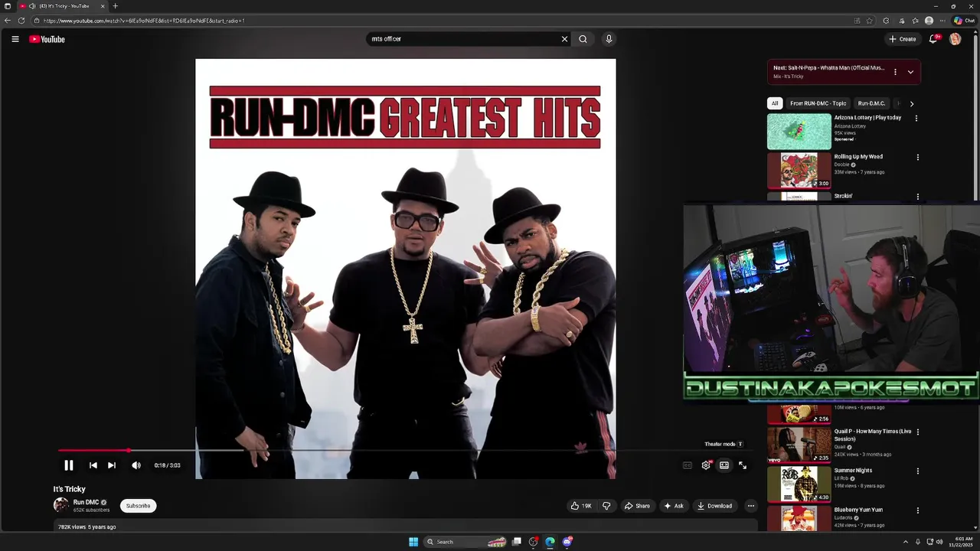This screenshot has width=980, height=551.
Task: Show more filter chips with right arrow
Action: pos(911,103)
